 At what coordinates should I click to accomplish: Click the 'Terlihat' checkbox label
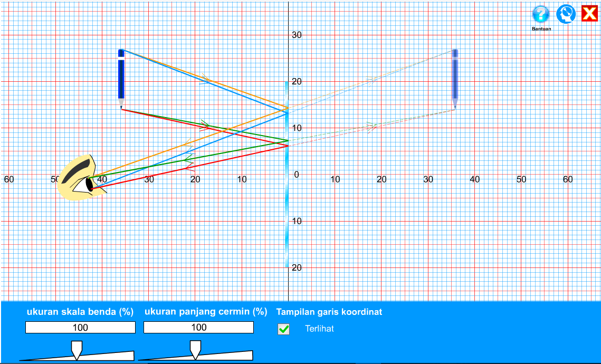pyautogui.click(x=319, y=329)
